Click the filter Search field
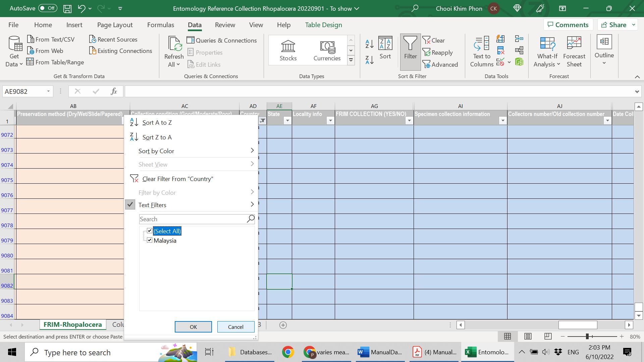The width and height of the screenshot is (644, 362). tap(197, 219)
